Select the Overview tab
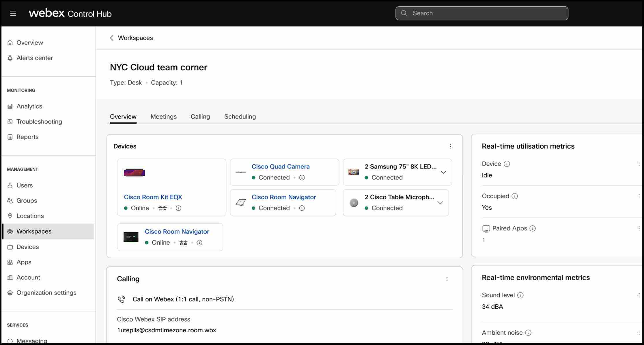Viewport: 644px width, 345px height. pyautogui.click(x=123, y=117)
